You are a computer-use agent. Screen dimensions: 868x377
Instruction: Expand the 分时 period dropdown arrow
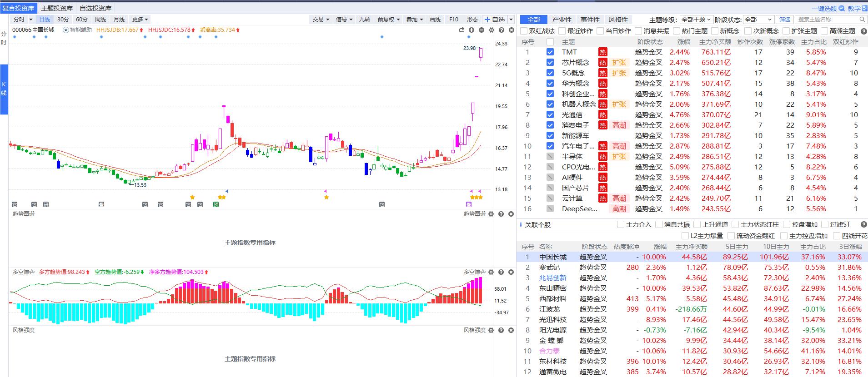click(x=31, y=20)
